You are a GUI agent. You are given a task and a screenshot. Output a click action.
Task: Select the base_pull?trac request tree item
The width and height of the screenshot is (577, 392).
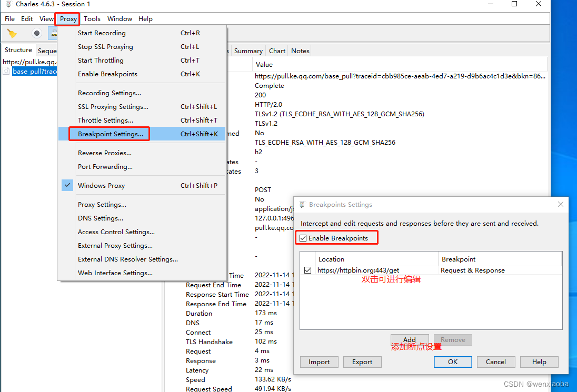point(35,72)
